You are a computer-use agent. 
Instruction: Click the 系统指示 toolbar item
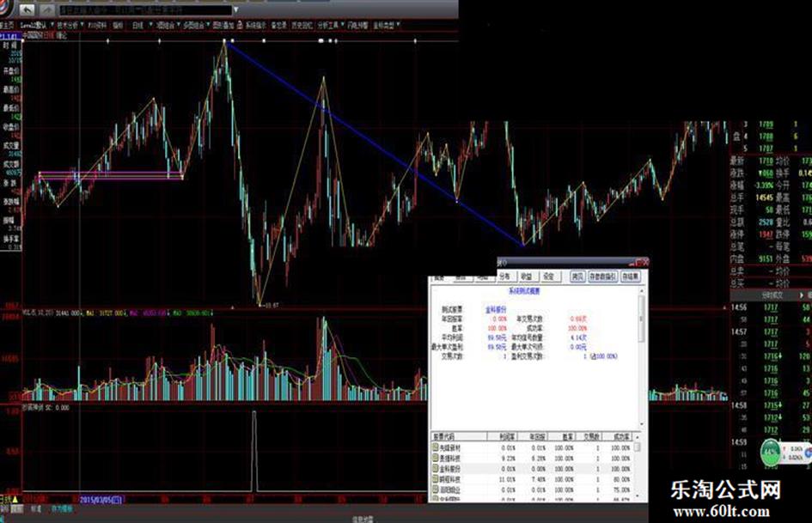coord(255,25)
